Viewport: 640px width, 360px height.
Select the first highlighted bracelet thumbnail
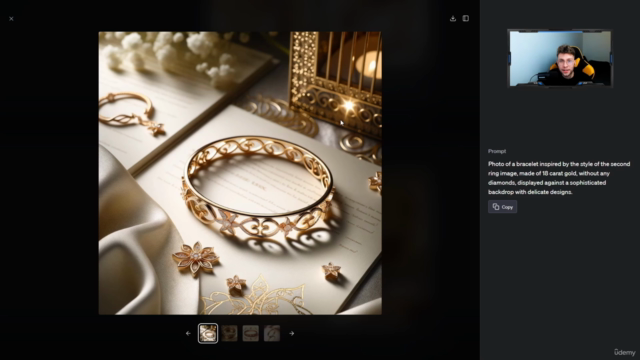(208, 333)
